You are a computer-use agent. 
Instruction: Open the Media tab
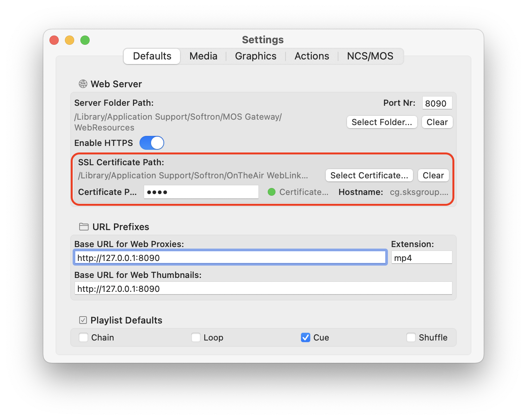click(x=203, y=56)
